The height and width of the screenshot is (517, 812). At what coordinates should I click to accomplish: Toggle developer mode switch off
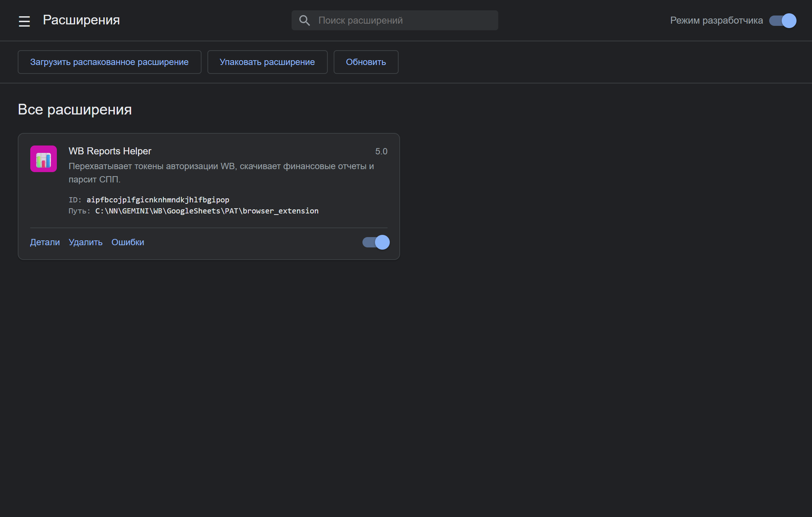click(x=783, y=21)
